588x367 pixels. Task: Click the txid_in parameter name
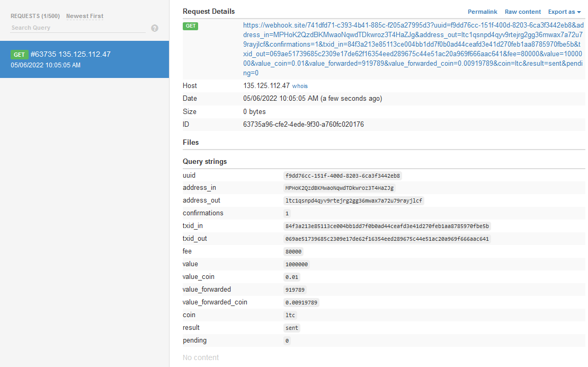point(193,226)
